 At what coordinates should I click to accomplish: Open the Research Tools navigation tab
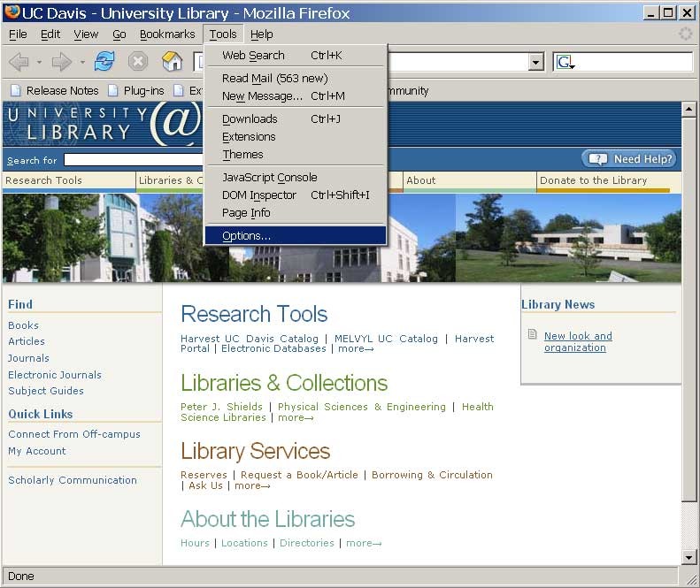(x=69, y=181)
